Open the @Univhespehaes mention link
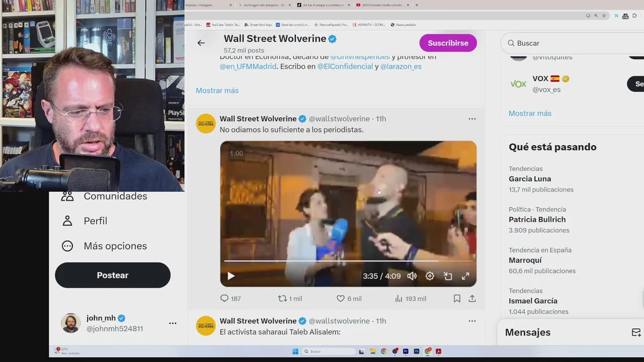644x362 pixels. 360,57
